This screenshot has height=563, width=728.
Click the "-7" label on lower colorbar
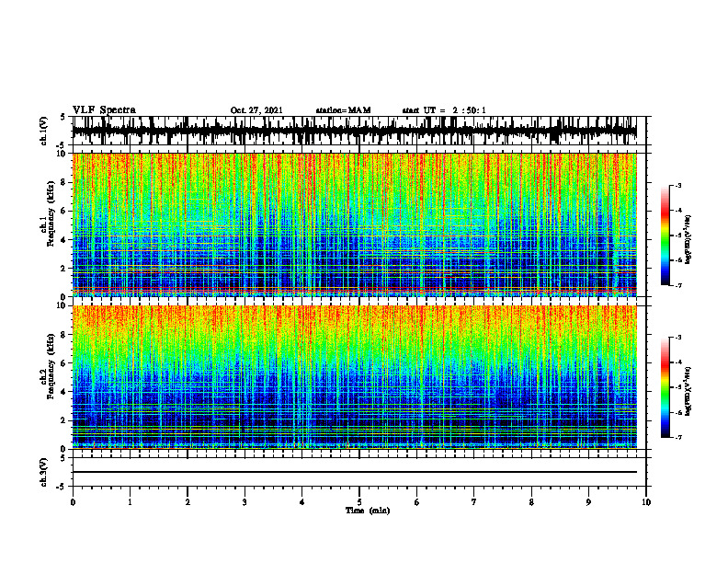coord(678,438)
